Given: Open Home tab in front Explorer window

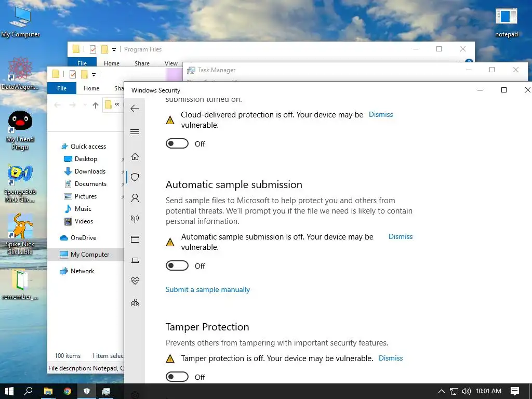Looking at the screenshot, I should 91,88.
